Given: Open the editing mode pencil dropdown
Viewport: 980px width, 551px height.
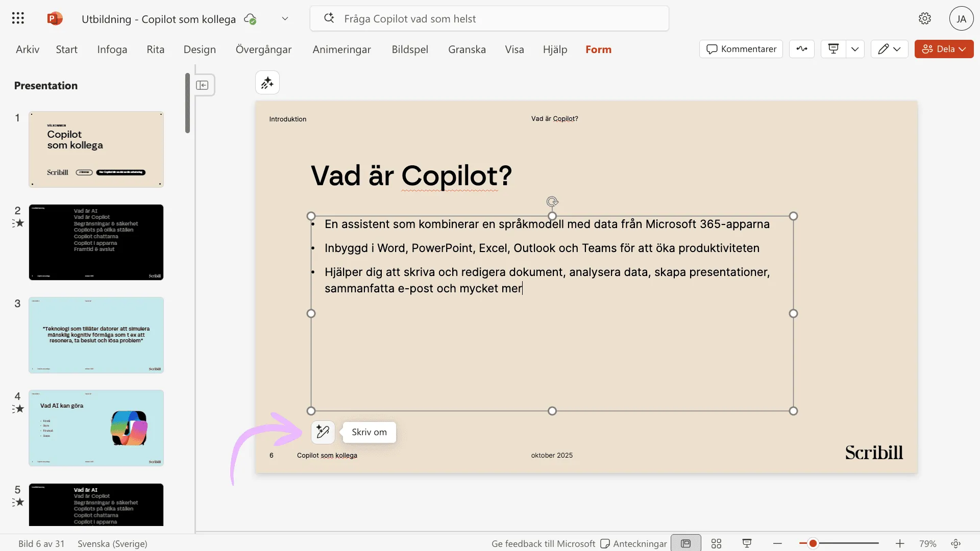Looking at the screenshot, I should [889, 49].
